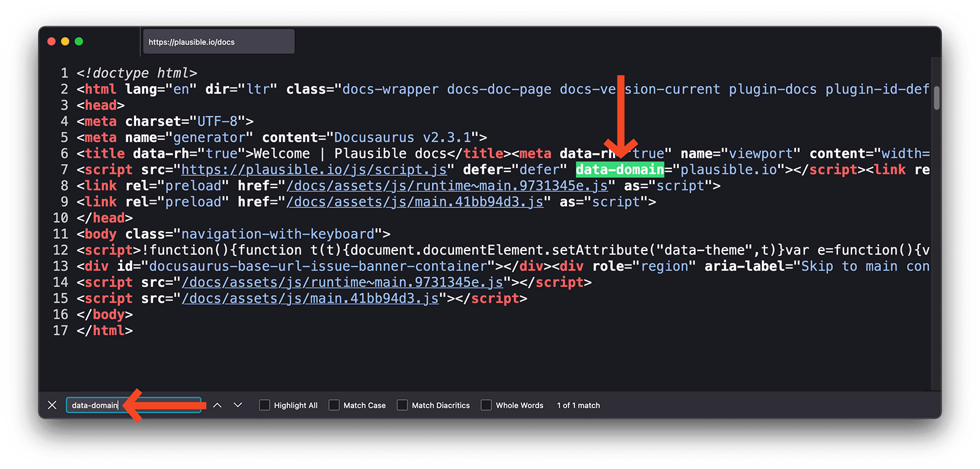Click the red close window button
Viewport: 980px width, 469px height.
[x=51, y=42]
